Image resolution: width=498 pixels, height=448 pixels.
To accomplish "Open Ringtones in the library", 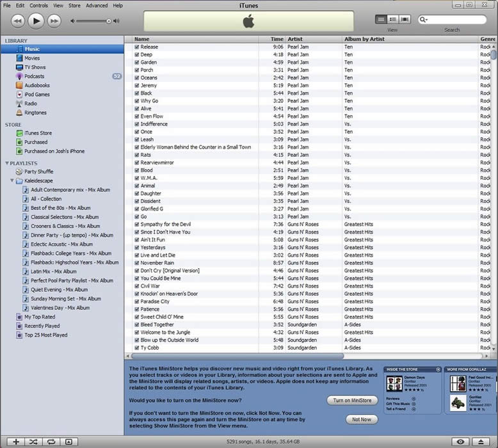I will [x=35, y=113].
